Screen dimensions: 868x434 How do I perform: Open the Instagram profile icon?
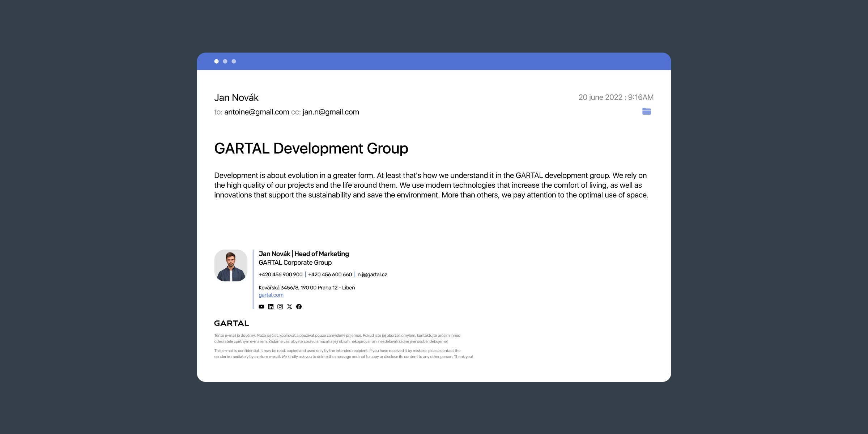click(280, 306)
